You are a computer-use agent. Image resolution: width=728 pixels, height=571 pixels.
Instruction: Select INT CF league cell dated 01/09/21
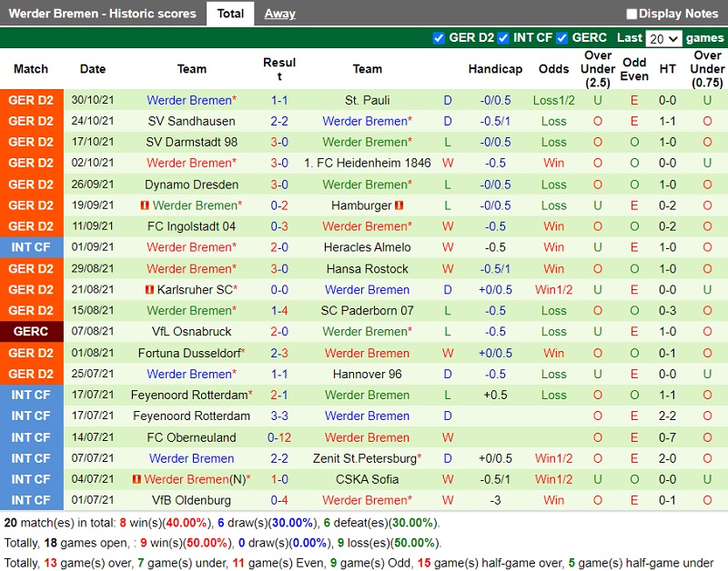coord(31,247)
